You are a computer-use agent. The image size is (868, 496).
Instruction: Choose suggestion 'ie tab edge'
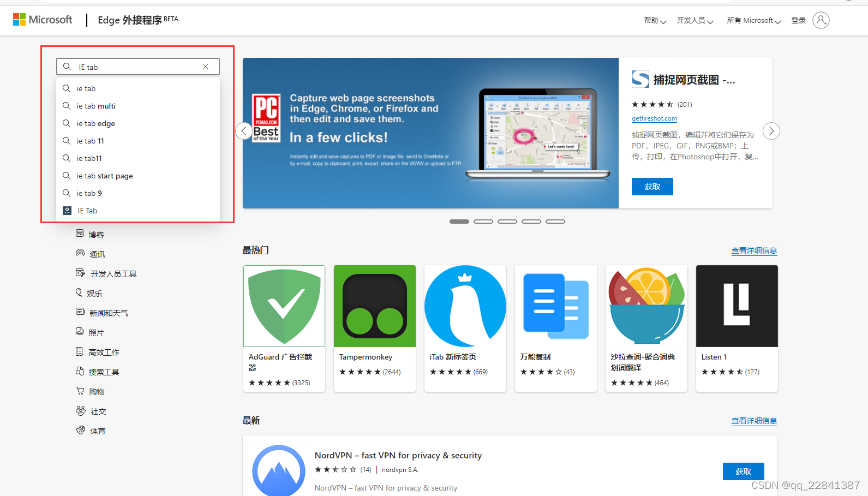click(138, 123)
